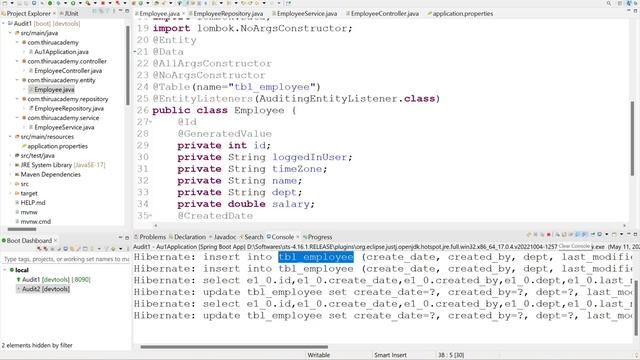Toggle show console when standard out changes
Screen dimensions: 640x360
click(x=578, y=234)
